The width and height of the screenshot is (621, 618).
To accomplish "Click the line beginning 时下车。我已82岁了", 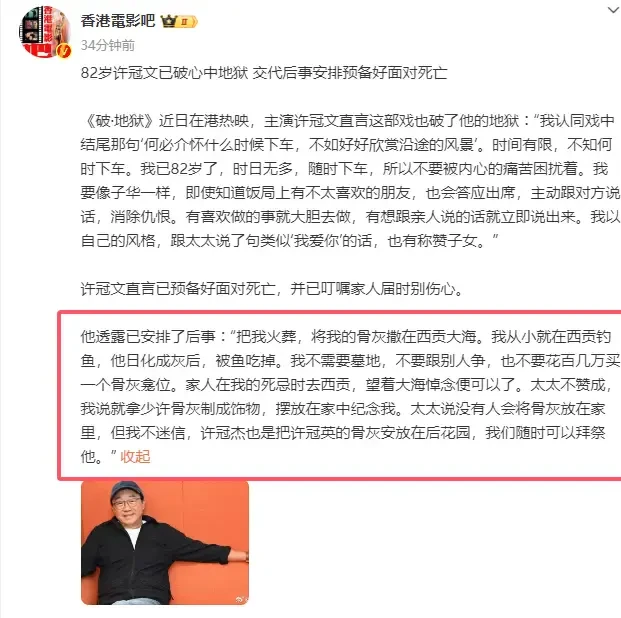I will pyautogui.click(x=344, y=169).
